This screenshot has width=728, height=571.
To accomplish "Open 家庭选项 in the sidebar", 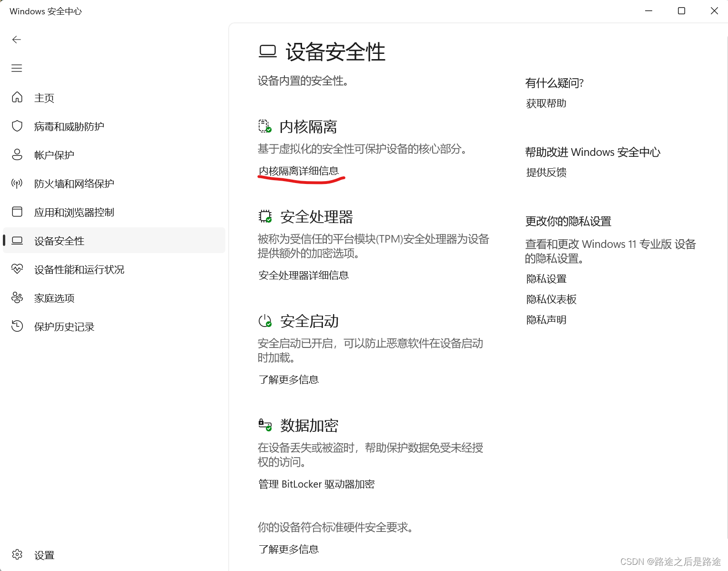I will [x=114, y=297].
